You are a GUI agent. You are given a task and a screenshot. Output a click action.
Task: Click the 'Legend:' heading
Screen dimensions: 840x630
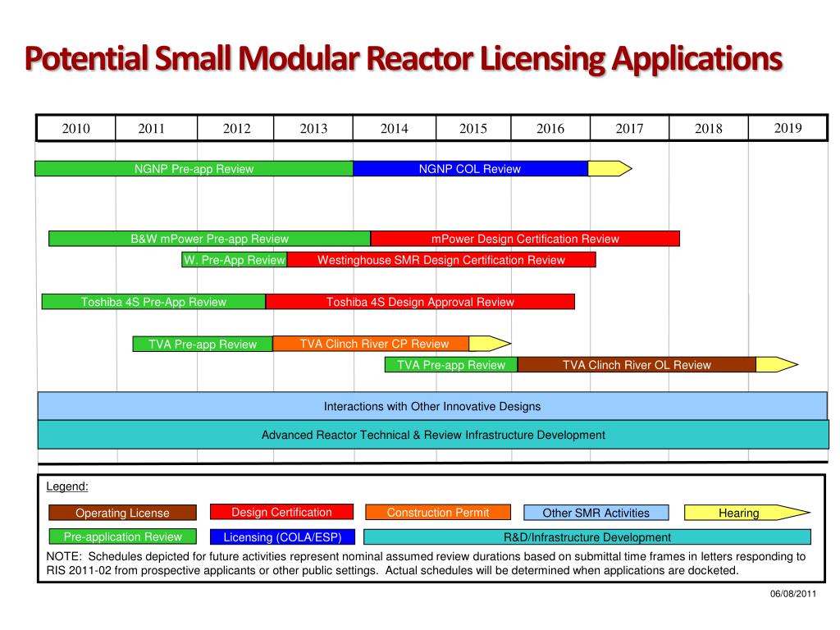(67, 486)
